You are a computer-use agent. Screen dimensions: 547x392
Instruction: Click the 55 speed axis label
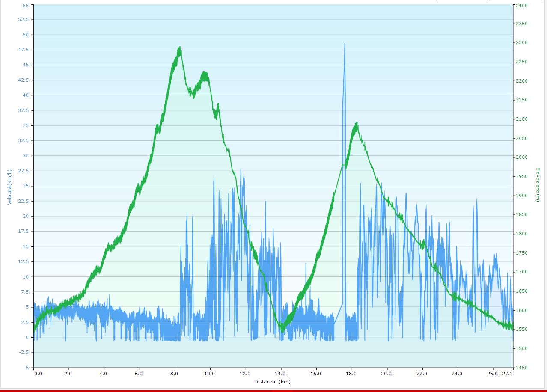[x=25, y=6]
